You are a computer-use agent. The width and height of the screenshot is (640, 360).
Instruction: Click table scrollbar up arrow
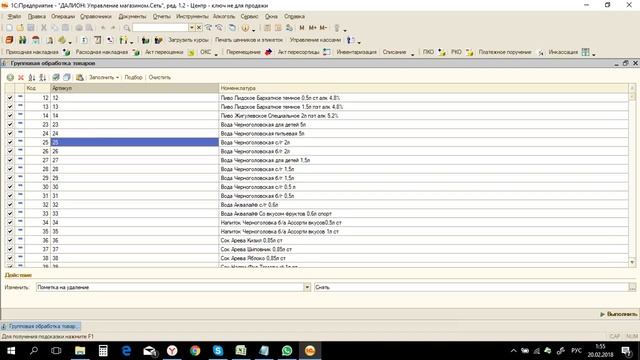point(632,88)
